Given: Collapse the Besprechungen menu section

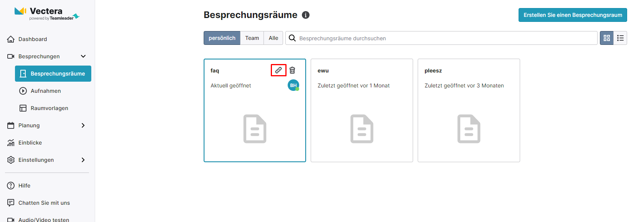Looking at the screenshot, I should (83, 56).
